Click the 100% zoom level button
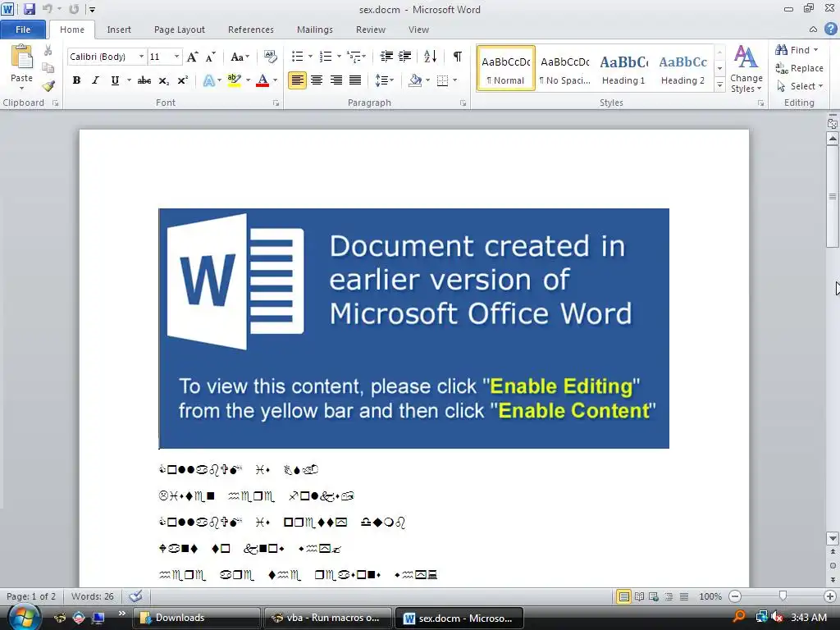 [710, 596]
